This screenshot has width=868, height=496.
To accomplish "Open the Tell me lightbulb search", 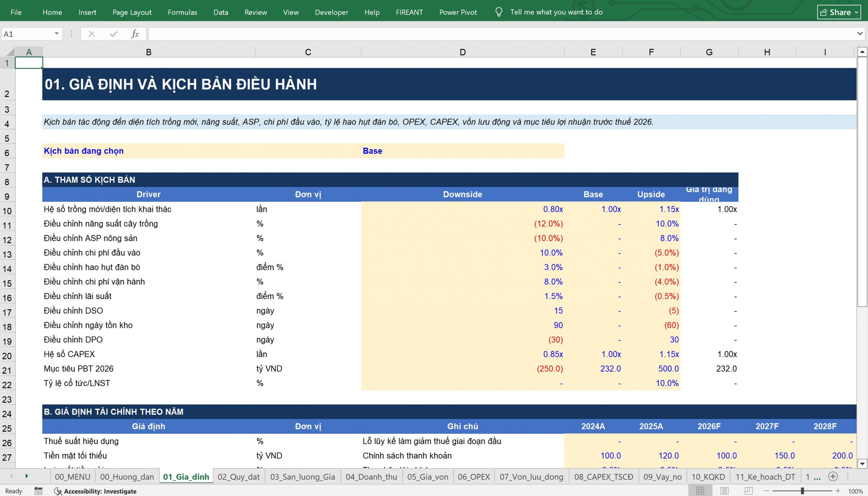I will 499,12.
